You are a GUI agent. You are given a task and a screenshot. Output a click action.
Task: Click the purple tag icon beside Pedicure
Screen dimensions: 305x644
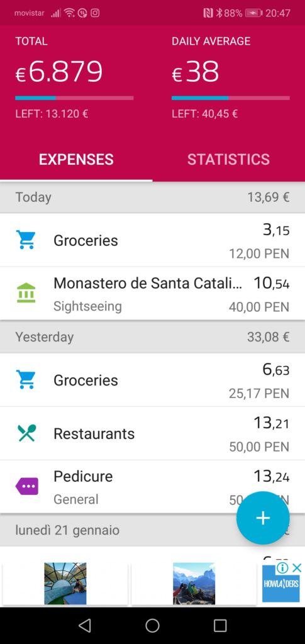26,487
